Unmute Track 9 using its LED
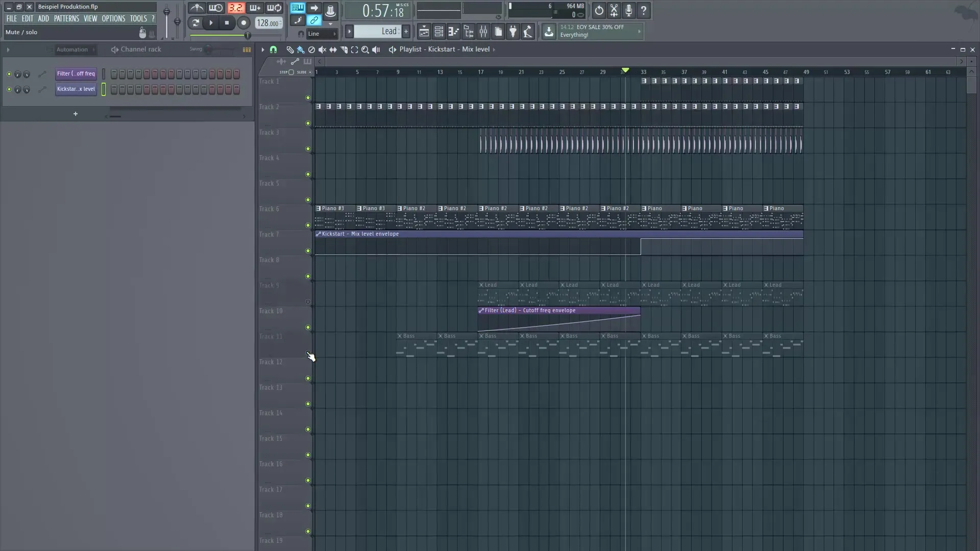Viewport: 980px width, 551px height. [x=308, y=302]
